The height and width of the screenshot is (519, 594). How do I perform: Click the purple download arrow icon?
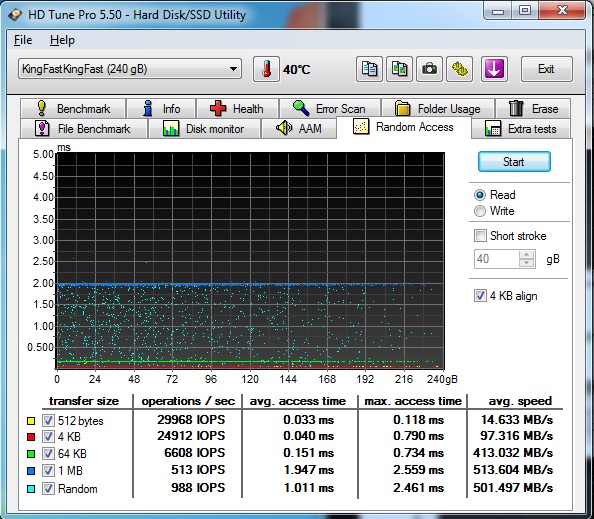pyautogui.click(x=494, y=69)
